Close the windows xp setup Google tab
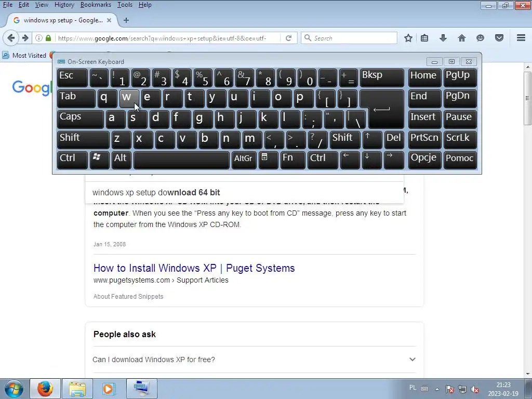 pos(109,20)
